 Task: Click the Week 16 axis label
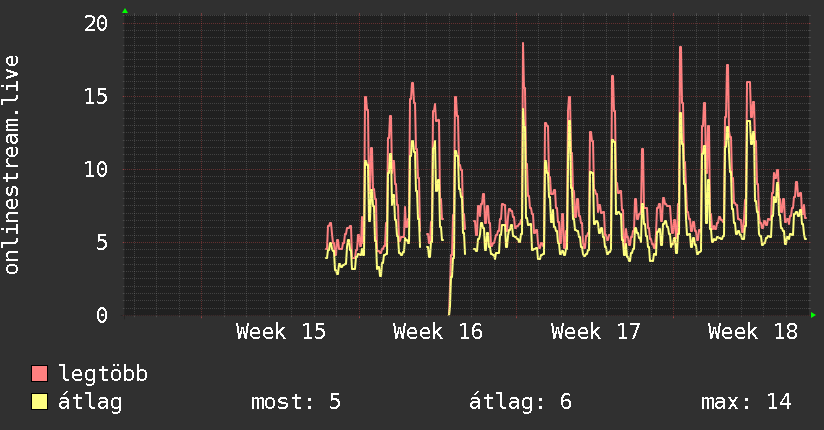click(438, 332)
